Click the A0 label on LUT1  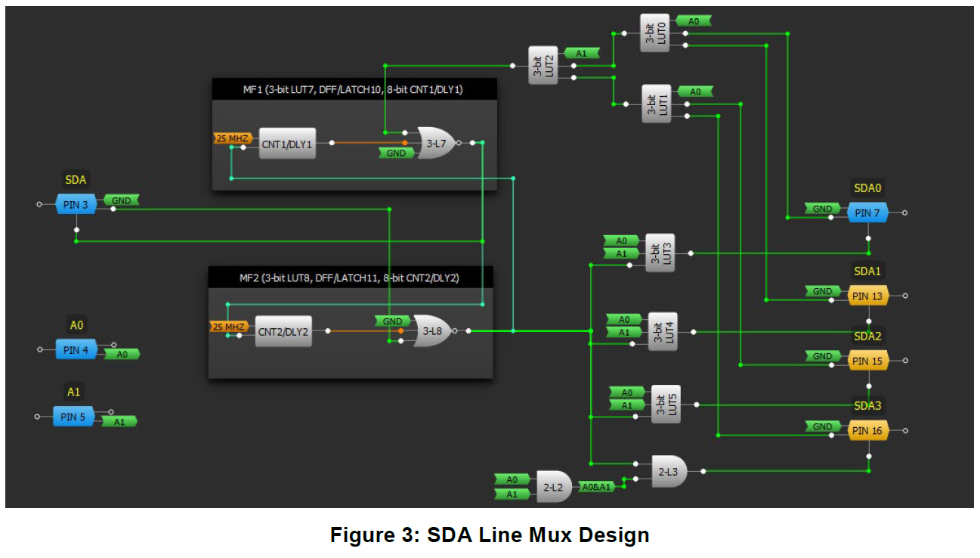point(695,91)
